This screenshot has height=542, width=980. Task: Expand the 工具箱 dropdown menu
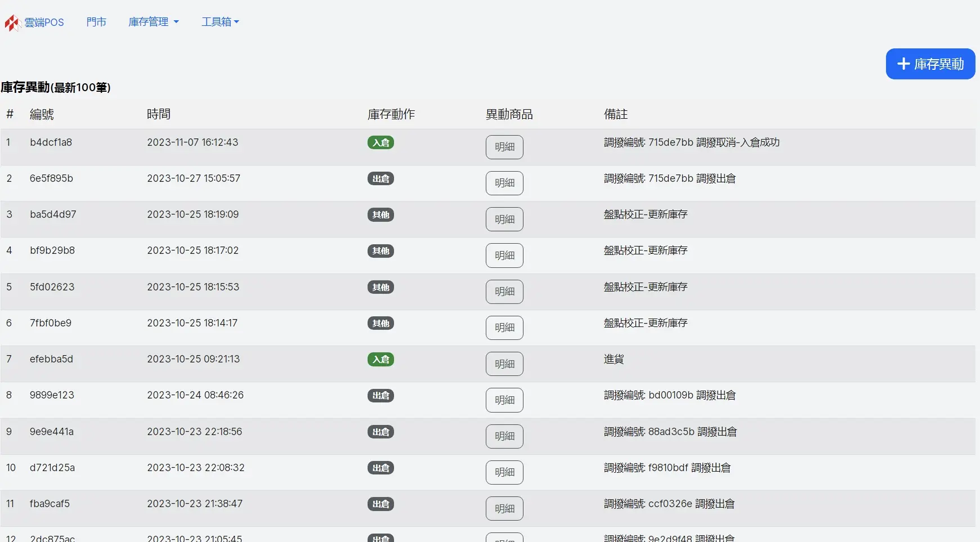coord(220,22)
